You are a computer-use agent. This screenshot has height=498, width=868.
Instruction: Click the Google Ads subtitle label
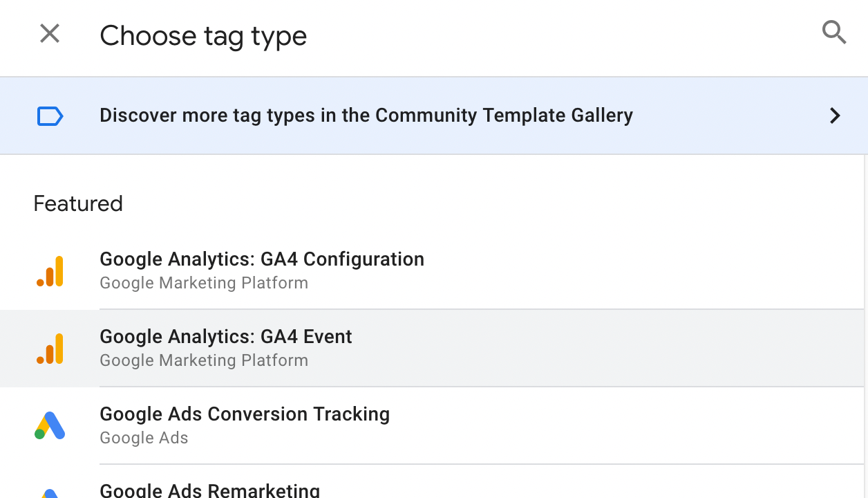click(144, 438)
